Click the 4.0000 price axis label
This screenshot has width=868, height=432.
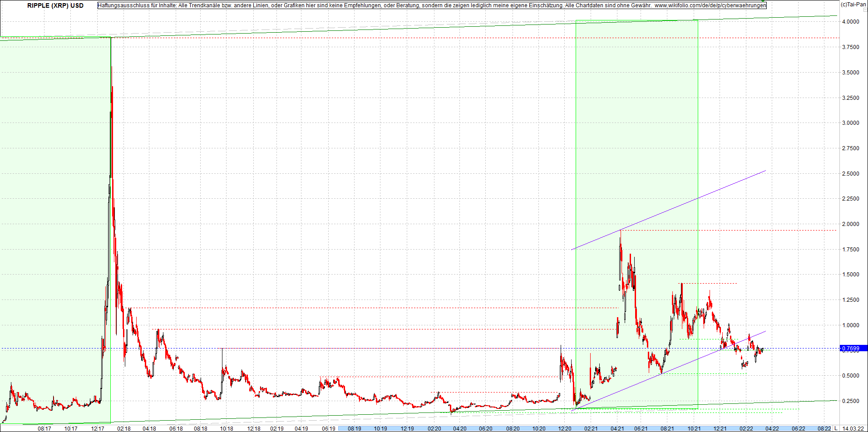(850, 22)
